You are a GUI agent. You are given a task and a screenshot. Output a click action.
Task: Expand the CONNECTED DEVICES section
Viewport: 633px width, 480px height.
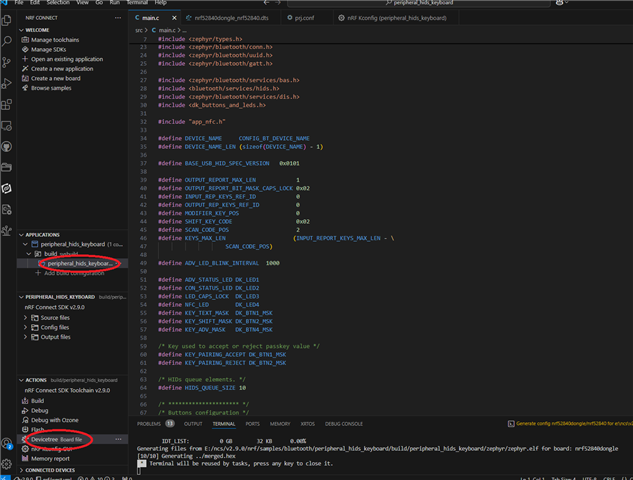[x=21, y=470]
